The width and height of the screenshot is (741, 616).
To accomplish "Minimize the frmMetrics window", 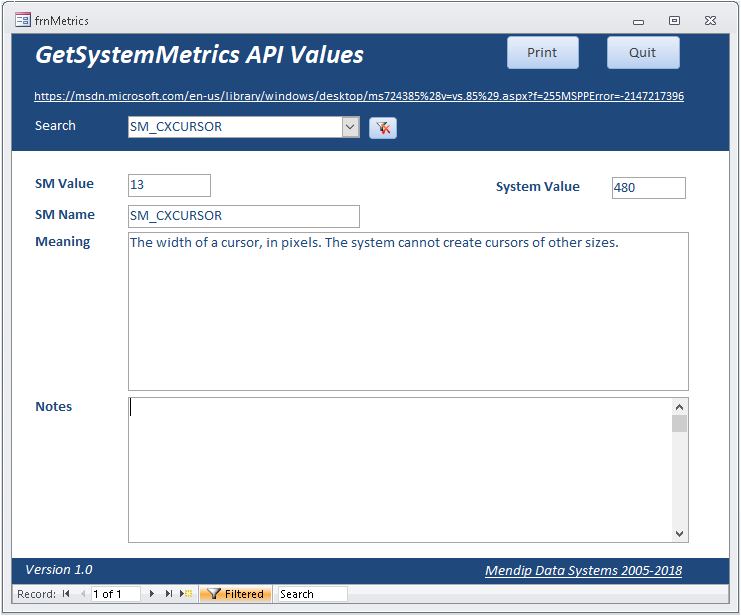I will (x=638, y=21).
